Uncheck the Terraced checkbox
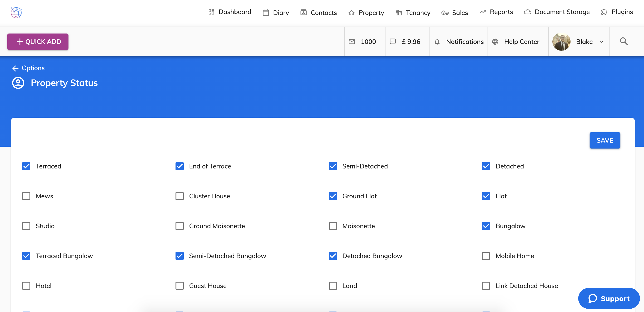Viewport: 644px width, 312px height. [26, 166]
